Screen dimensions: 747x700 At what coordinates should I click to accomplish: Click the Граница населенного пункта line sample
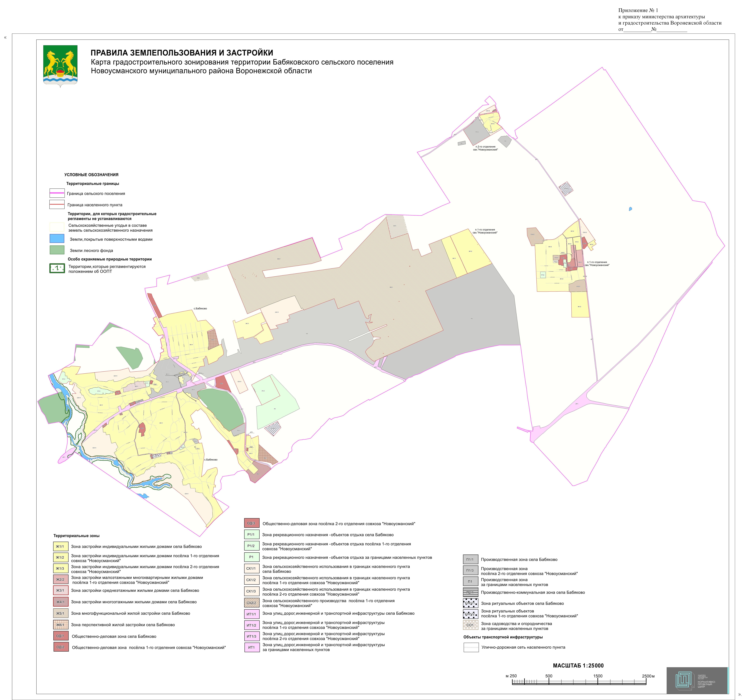tap(57, 205)
